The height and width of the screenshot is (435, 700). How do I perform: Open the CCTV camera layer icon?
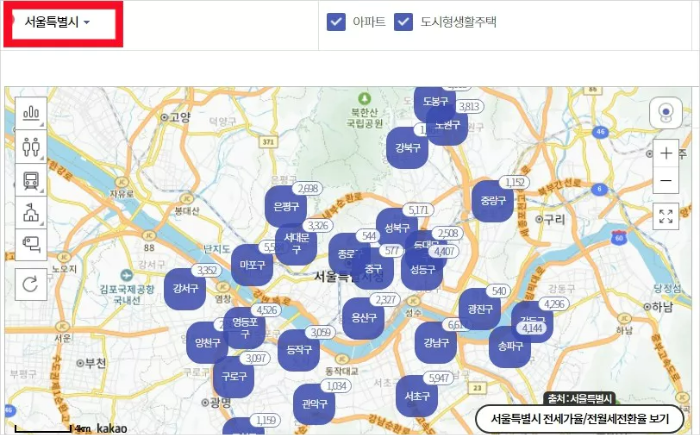pyautogui.click(x=31, y=245)
